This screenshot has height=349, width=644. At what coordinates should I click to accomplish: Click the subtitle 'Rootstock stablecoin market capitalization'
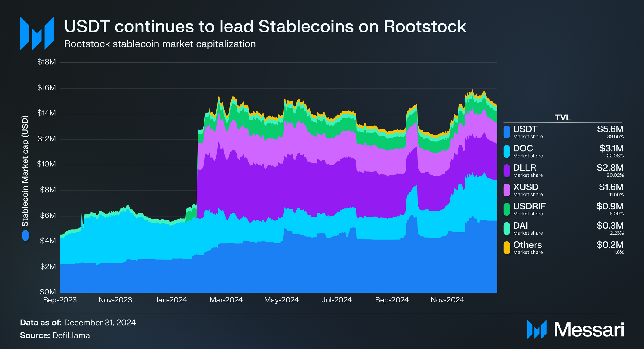click(160, 44)
